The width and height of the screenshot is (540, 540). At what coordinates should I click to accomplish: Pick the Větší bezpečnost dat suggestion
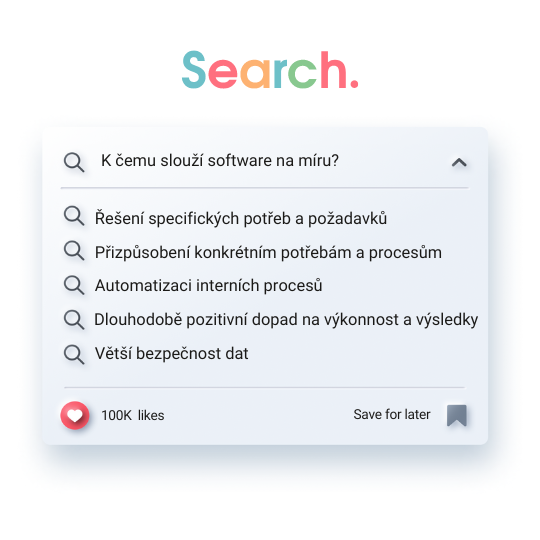click(x=172, y=354)
